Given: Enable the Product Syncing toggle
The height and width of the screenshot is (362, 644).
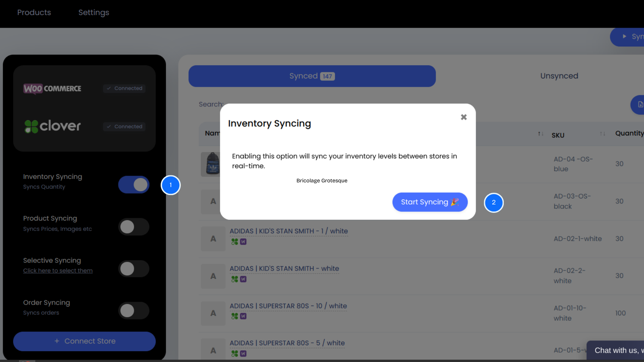Looking at the screenshot, I should tap(133, 227).
